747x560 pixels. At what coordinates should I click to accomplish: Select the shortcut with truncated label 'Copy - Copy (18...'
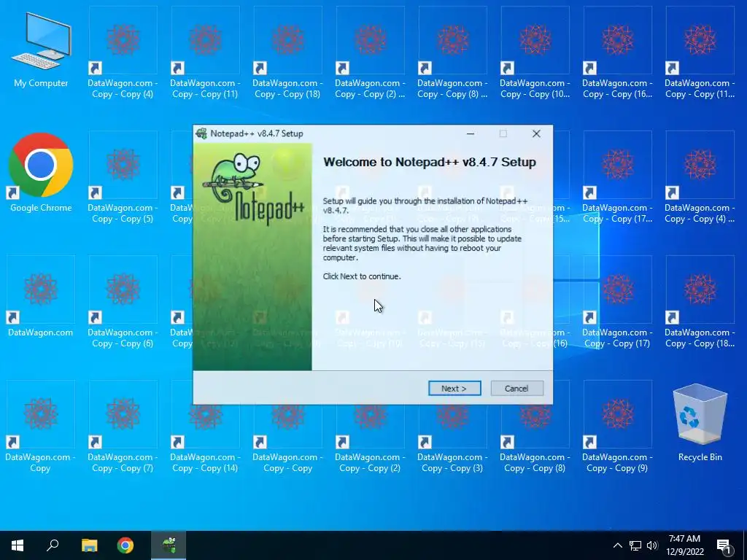tap(700, 302)
